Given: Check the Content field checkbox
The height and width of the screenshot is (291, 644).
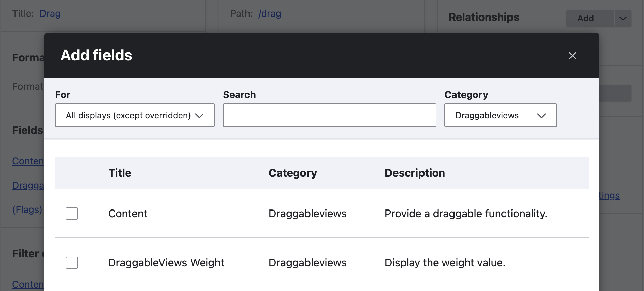Looking at the screenshot, I should point(72,214).
